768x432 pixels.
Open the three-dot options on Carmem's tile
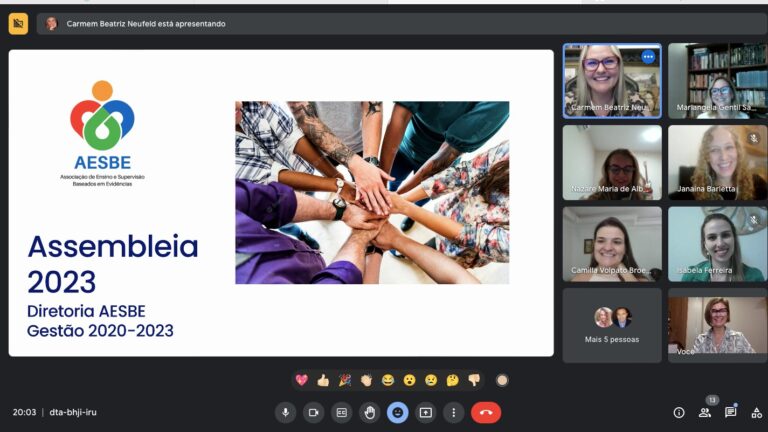(x=648, y=57)
